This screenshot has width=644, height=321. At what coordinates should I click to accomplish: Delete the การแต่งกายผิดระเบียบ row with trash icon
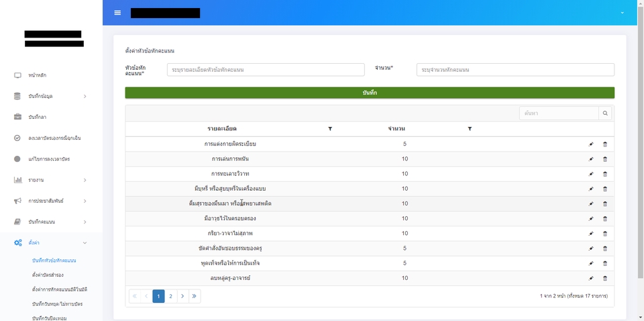point(605,144)
